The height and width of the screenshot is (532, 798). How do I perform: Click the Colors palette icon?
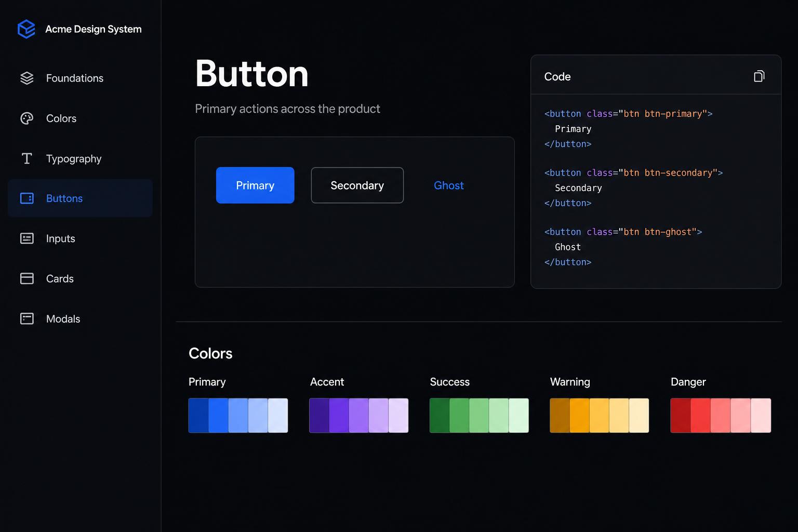click(26, 118)
